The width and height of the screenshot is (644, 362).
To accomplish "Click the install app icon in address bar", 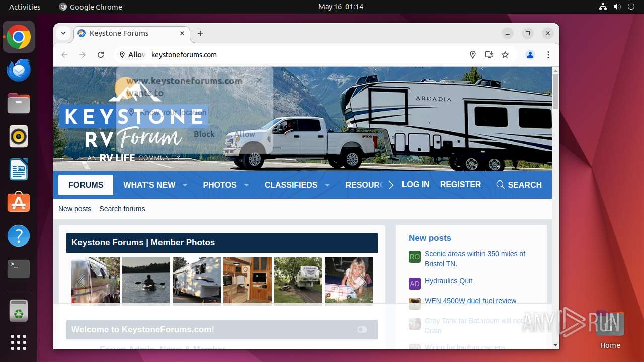I will tap(489, 55).
